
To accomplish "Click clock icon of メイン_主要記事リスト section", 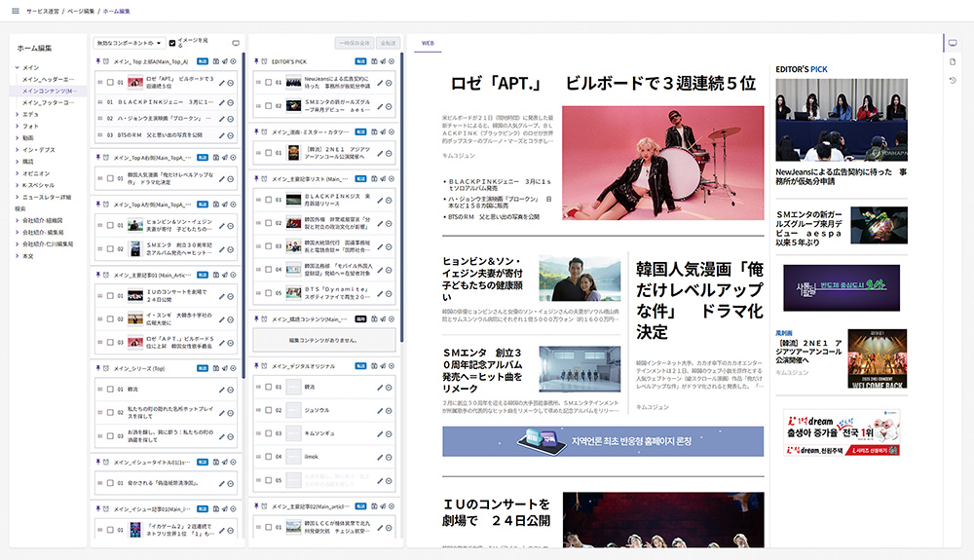I will 264,179.
